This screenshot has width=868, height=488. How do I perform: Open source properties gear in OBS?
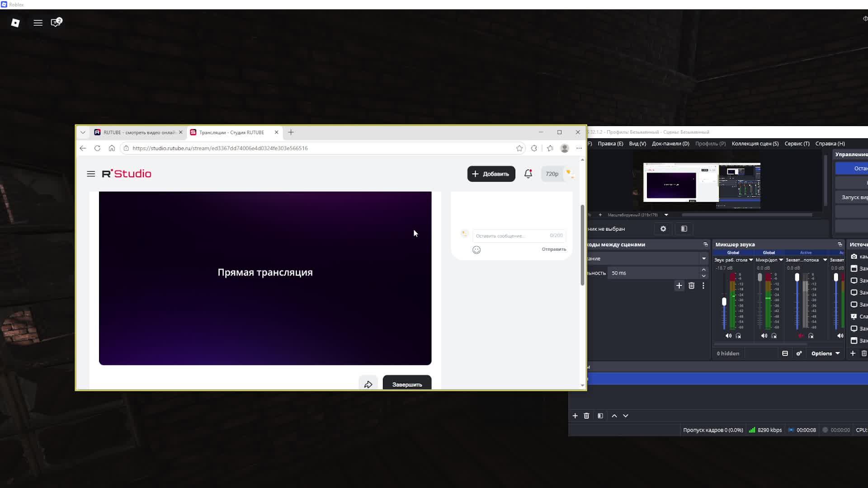point(663,229)
